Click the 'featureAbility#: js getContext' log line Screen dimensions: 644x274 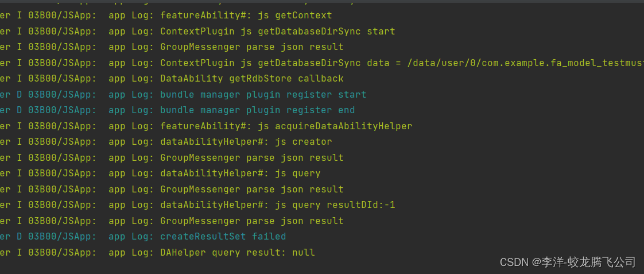(166, 16)
